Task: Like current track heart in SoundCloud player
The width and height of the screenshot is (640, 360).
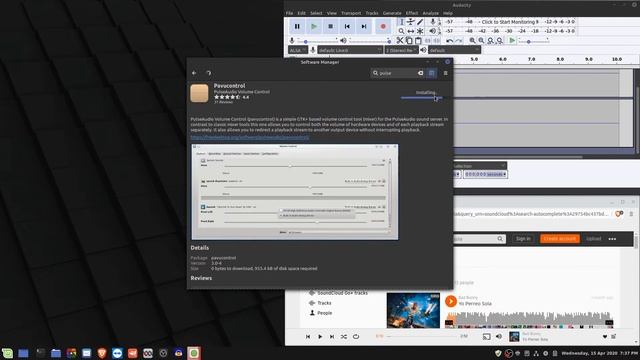Action: click(x=605, y=337)
